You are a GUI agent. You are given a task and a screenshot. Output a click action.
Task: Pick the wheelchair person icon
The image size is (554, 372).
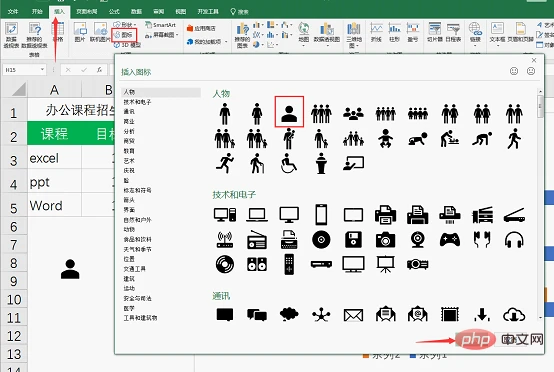[x=289, y=163]
